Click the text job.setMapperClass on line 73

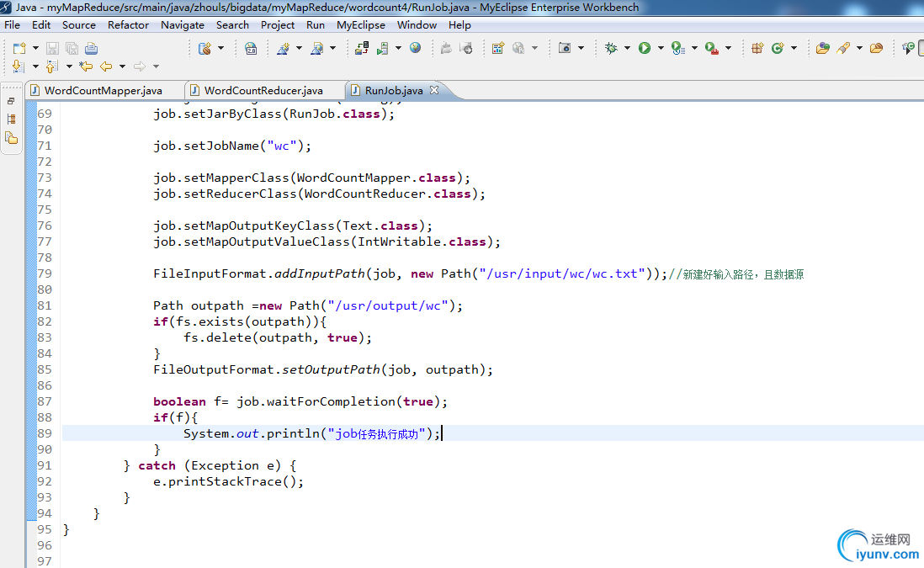pos(221,178)
